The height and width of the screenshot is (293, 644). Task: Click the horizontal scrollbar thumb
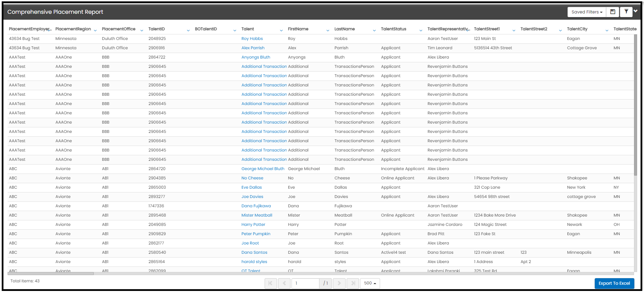point(51,274)
